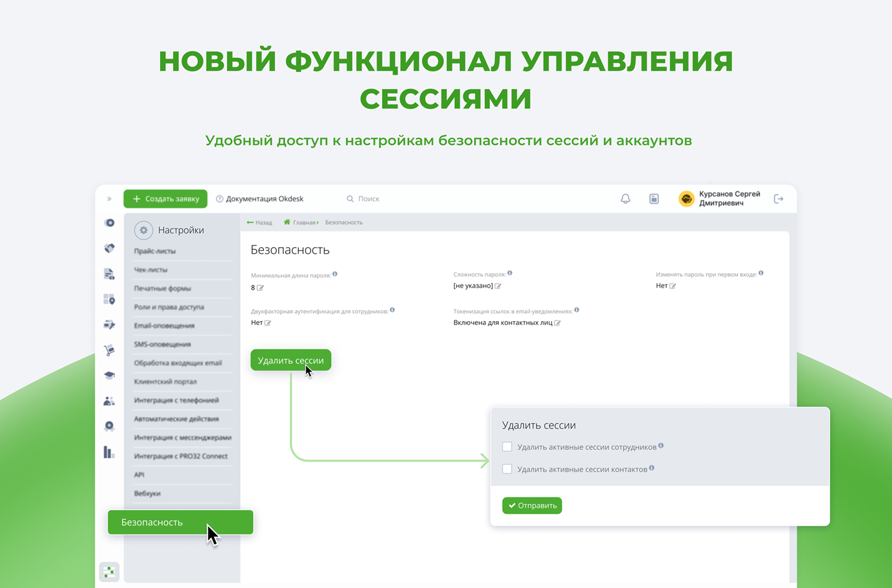
Task: Open SMS-оповещения settings section
Action: tap(162, 345)
